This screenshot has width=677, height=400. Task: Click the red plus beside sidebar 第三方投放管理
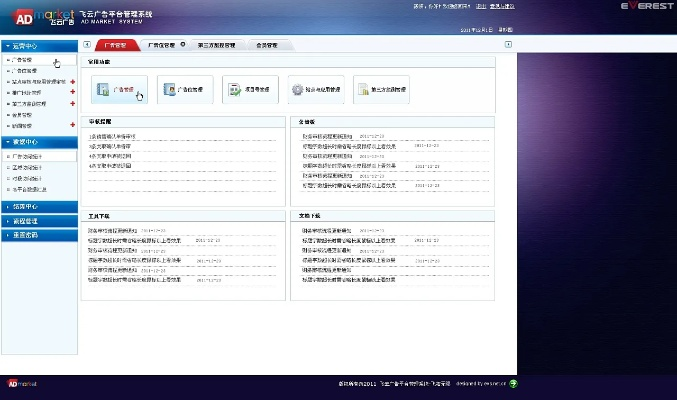coord(73,104)
